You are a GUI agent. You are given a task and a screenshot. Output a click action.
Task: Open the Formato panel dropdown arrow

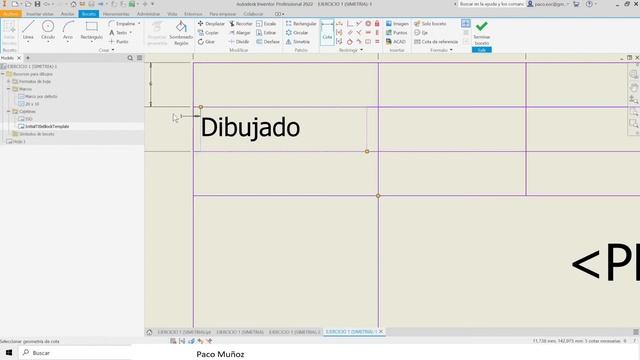point(451,50)
